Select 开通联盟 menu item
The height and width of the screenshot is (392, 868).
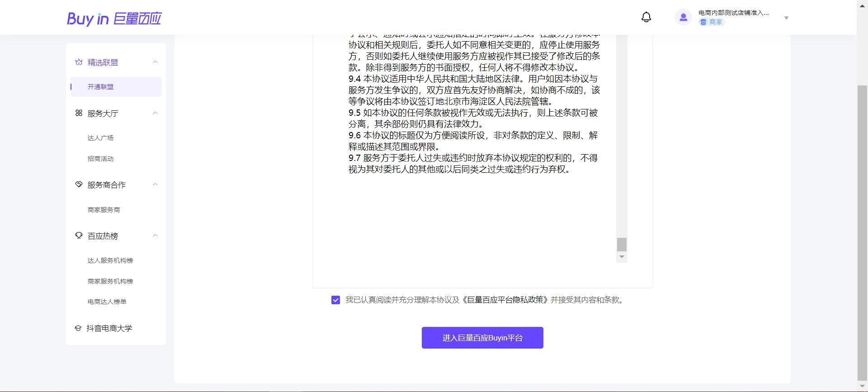[x=116, y=87]
